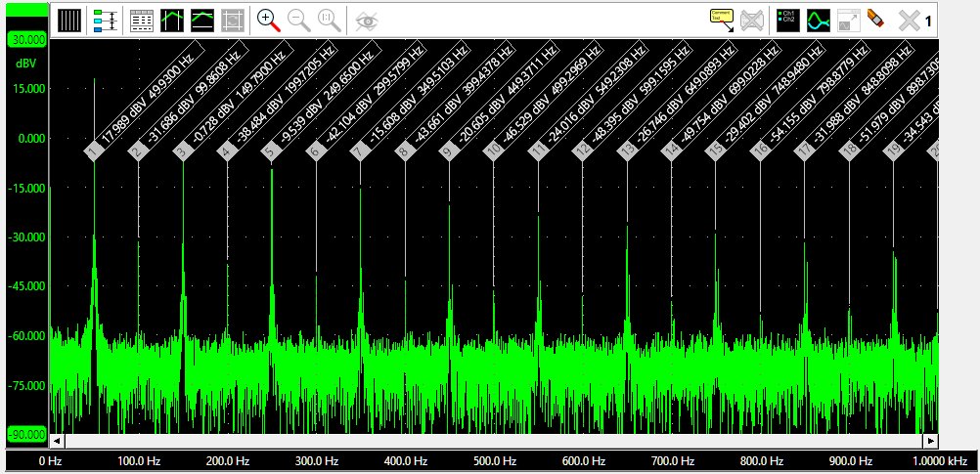
Task: Select marker diamond 9 on the spectrum
Action: pyautogui.click(x=449, y=151)
